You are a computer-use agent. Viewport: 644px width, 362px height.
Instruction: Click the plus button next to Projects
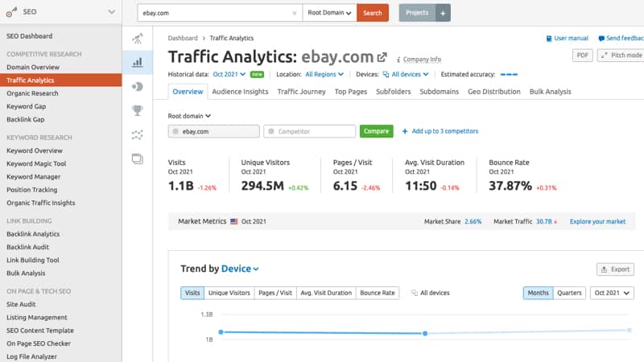point(443,13)
